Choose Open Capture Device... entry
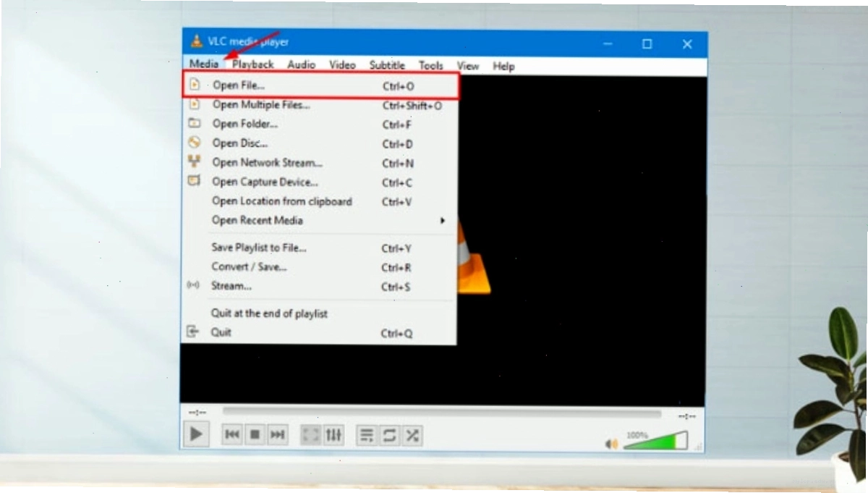The width and height of the screenshot is (868, 493). (320, 182)
